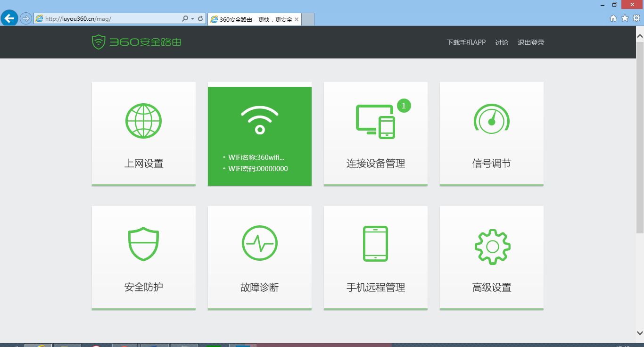The width and height of the screenshot is (644, 347).
Task: Click the 安全防护 label
Action: coord(144,287)
